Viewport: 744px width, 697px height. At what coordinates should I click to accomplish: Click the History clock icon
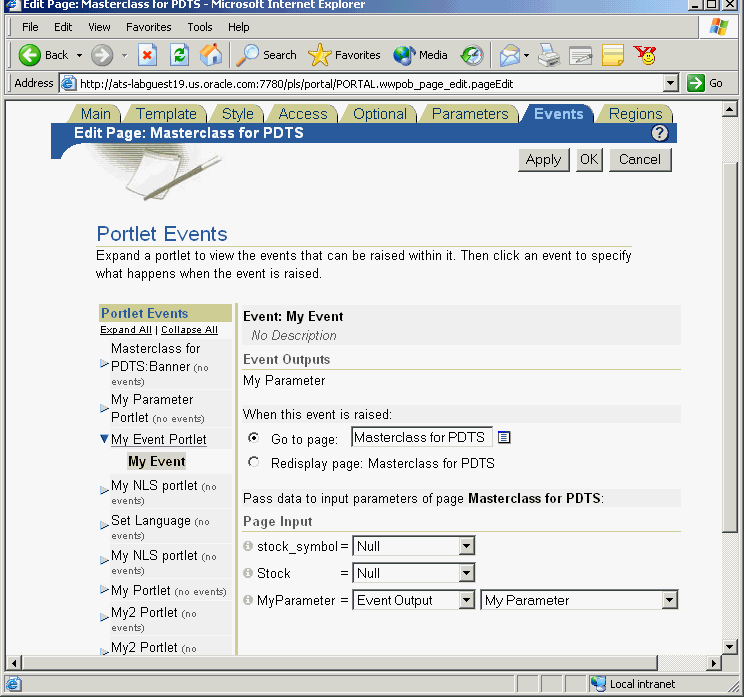click(x=471, y=56)
